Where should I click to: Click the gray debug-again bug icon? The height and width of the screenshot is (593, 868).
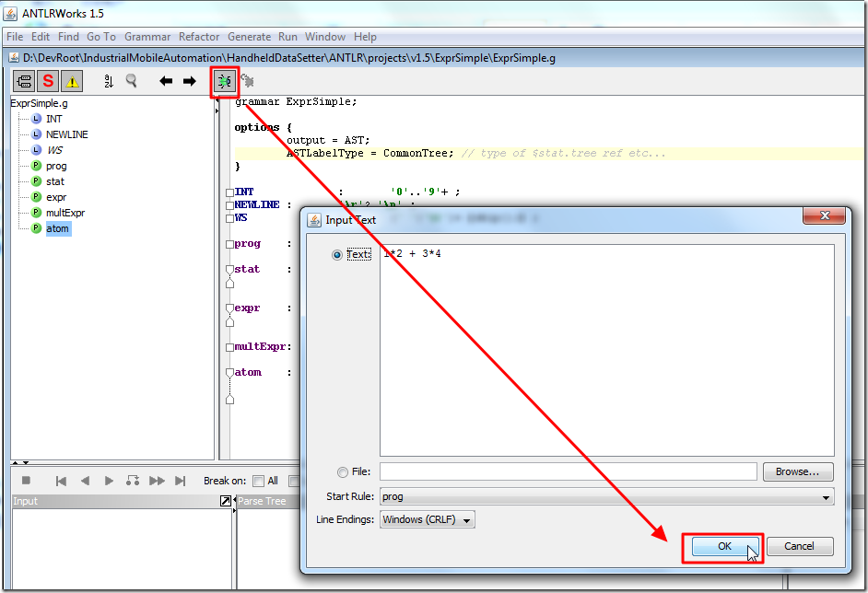click(x=248, y=81)
